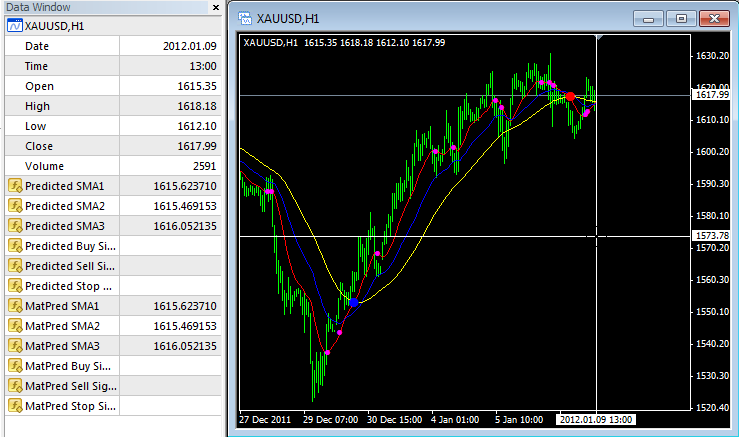This screenshot has height=437, width=739.
Task: Select the Close value 1617.99
Action: click(197, 146)
